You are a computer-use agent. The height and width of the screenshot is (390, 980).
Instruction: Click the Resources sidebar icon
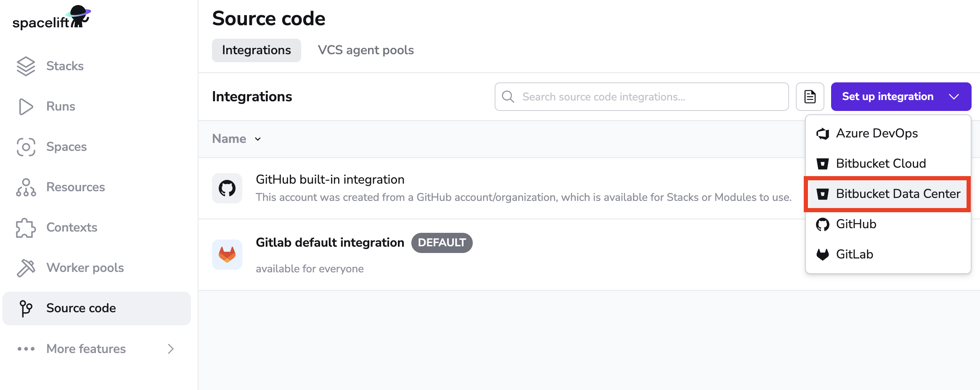(26, 187)
